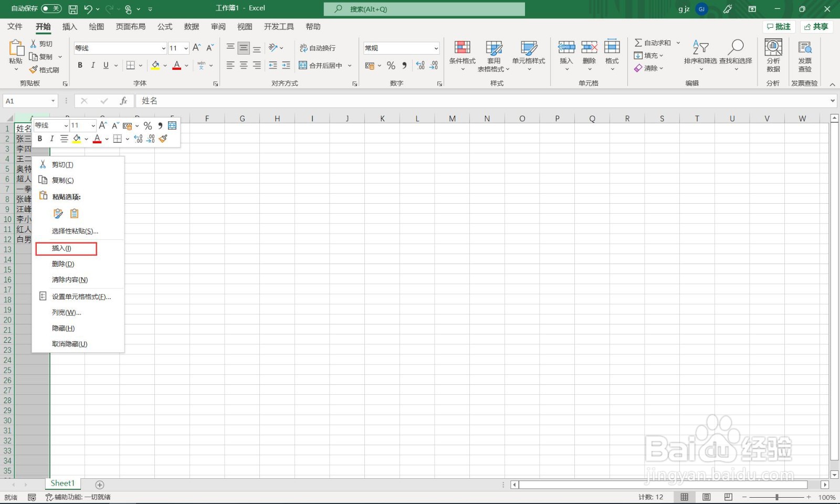
Task: Toggle Bold in the mini toolbar
Action: point(39,139)
